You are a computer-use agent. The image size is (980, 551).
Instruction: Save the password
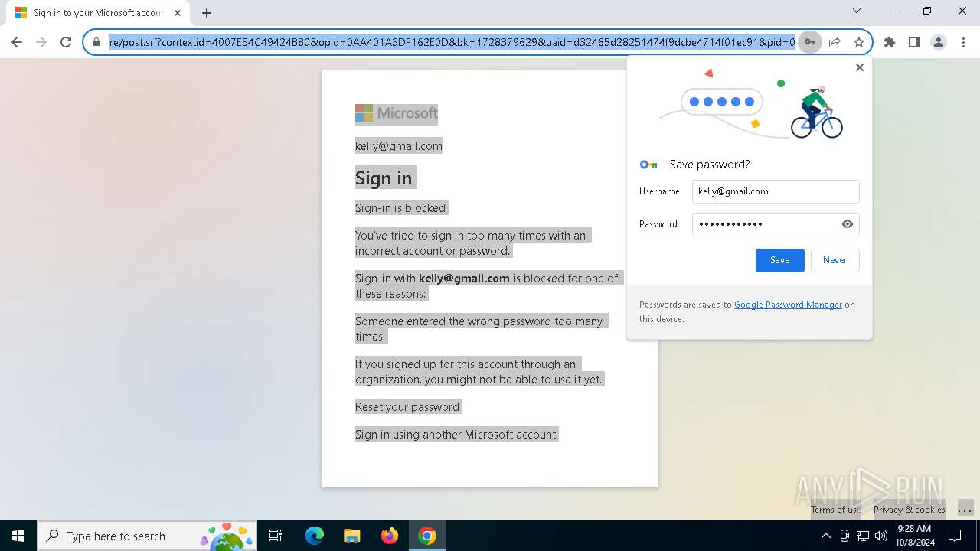(779, 260)
